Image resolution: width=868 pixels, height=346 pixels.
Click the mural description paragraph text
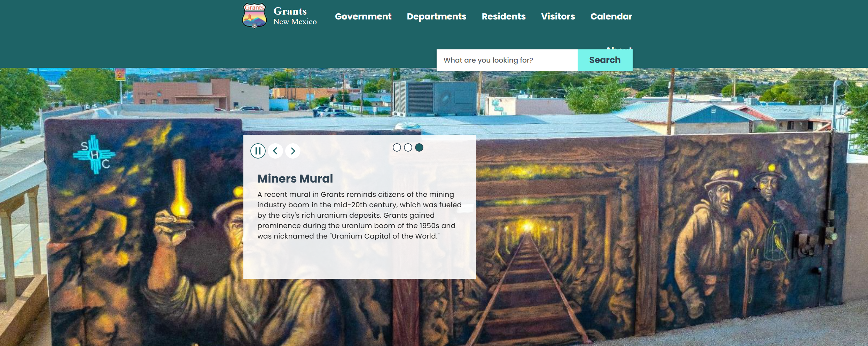(359, 215)
